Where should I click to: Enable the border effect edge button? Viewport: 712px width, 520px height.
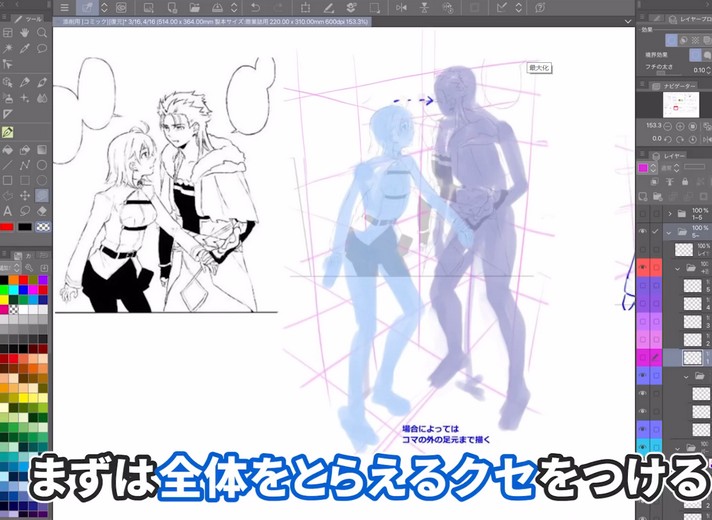pos(696,55)
